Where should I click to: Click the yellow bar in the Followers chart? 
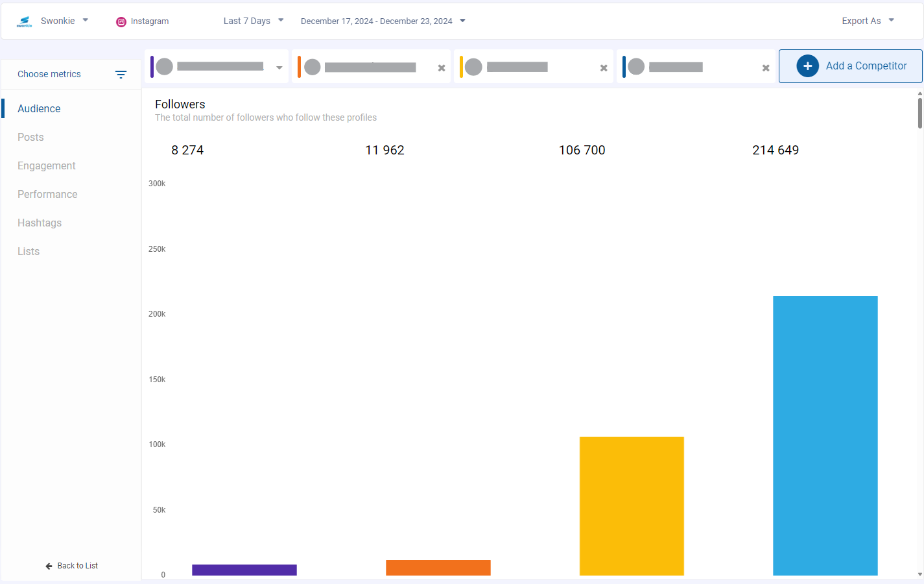click(x=632, y=506)
